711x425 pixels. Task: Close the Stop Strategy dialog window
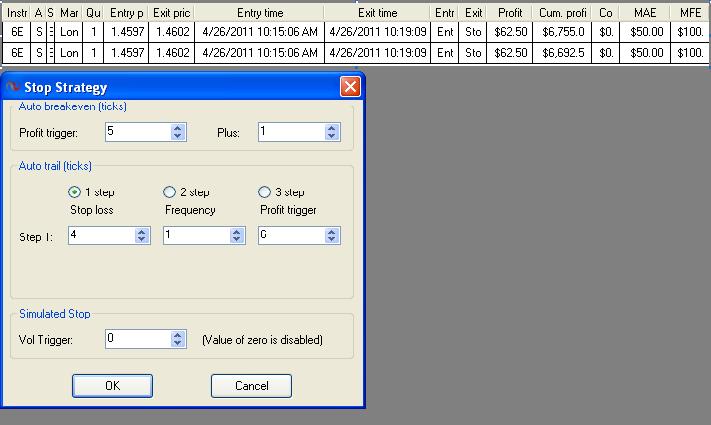click(350, 86)
